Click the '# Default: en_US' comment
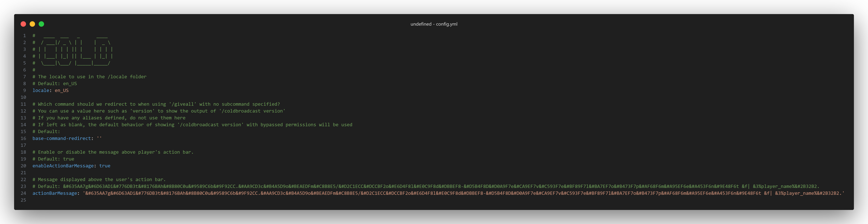 pos(55,83)
